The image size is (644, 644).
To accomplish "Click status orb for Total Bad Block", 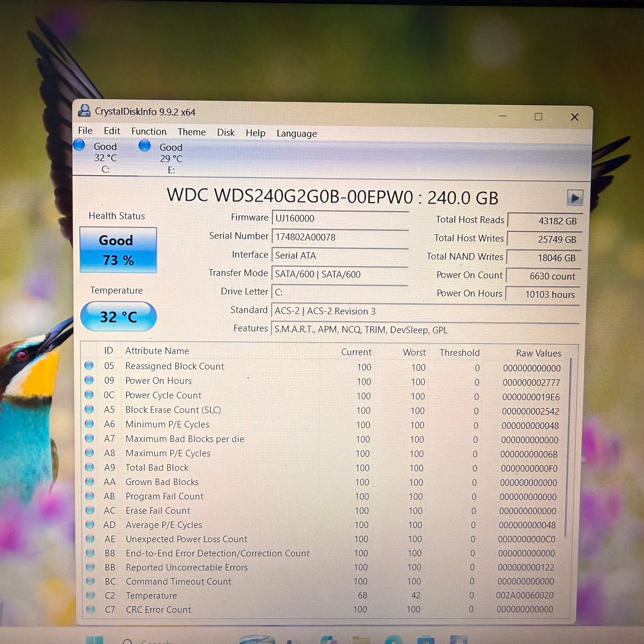I will [89, 467].
